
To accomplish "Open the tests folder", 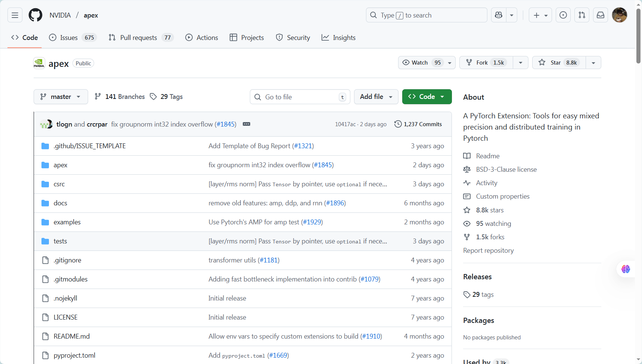I will coord(60,241).
